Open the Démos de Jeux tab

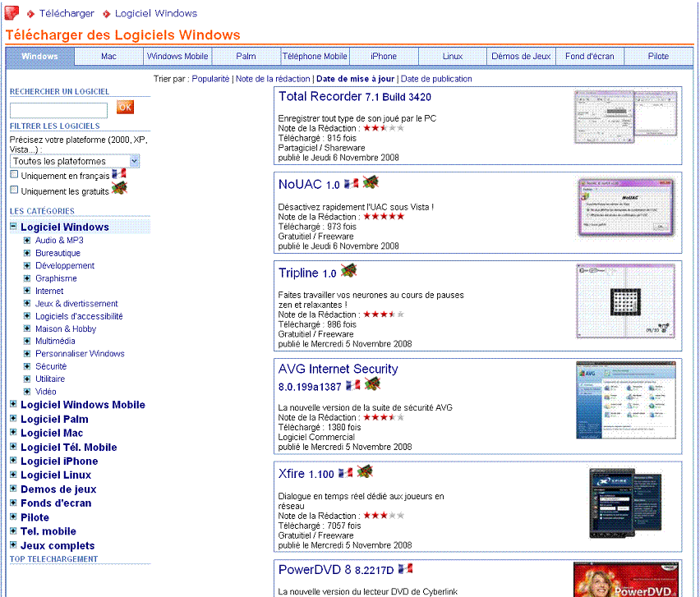pos(521,56)
